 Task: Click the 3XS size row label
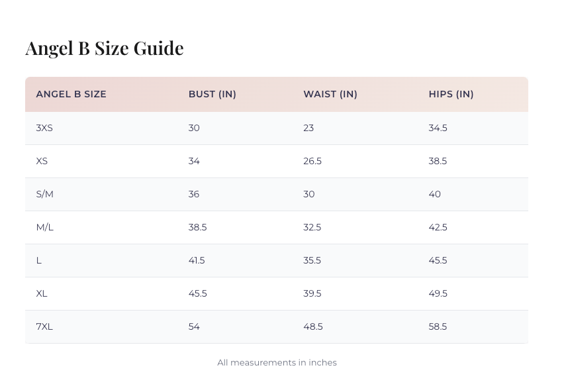point(44,128)
